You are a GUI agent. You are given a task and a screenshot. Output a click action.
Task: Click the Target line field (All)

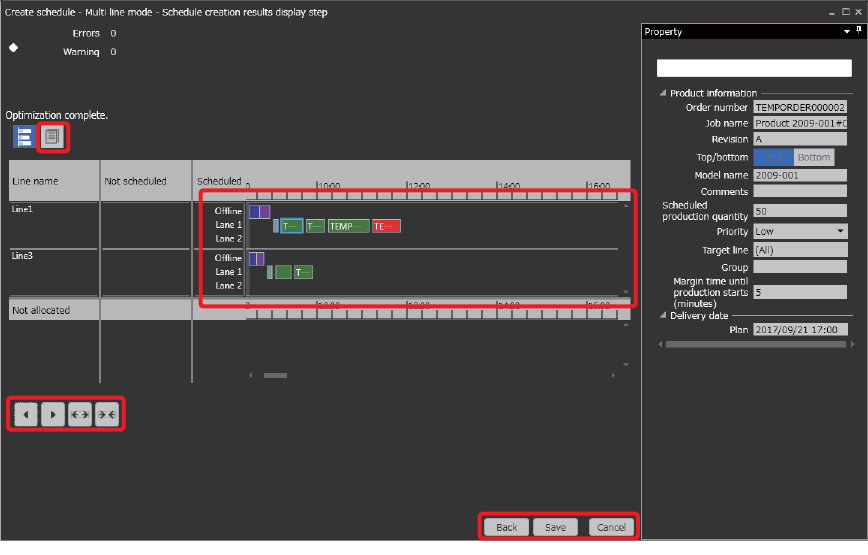pos(800,250)
